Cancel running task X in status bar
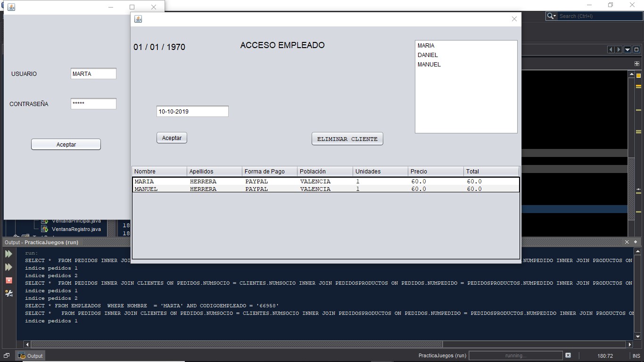 (x=568, y=355)
